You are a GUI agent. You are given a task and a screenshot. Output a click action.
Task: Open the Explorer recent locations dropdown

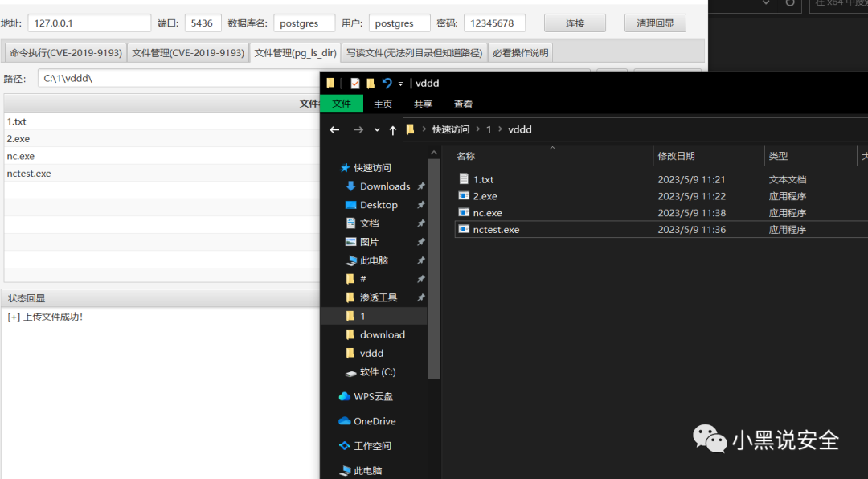coord(377,130)
